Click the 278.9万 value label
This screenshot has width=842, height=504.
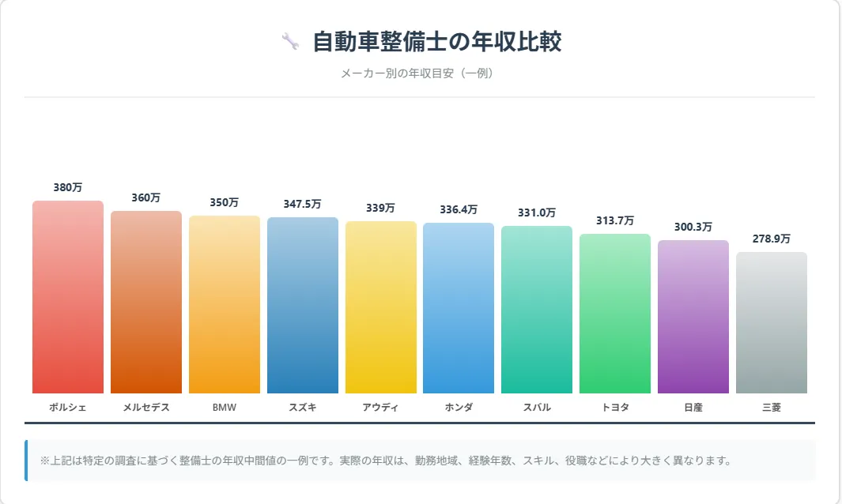coord(772,239)
